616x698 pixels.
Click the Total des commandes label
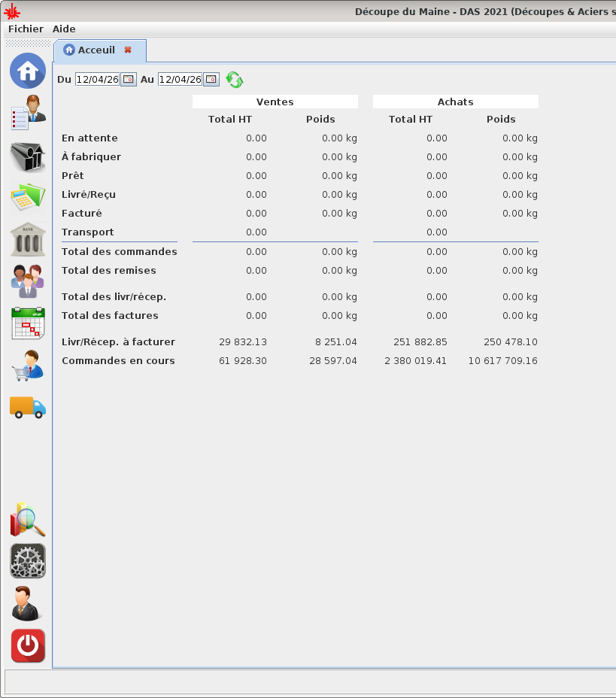click(x=120, y=251)
